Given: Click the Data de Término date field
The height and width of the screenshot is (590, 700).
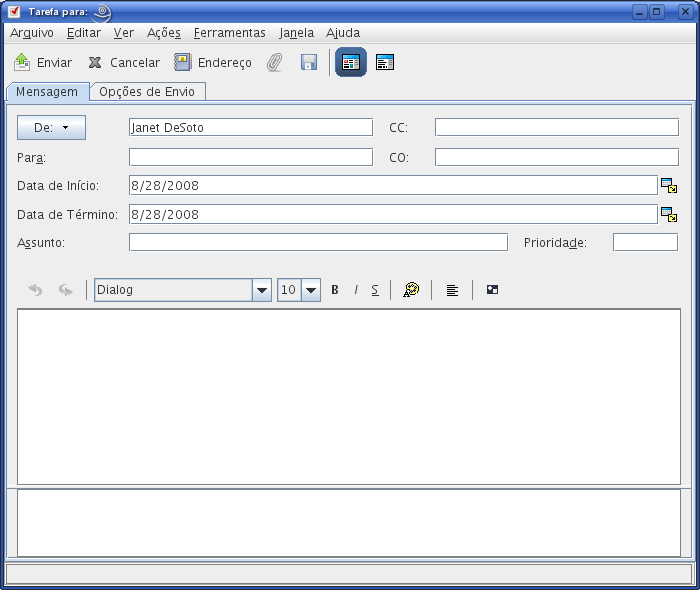Looking at the screenshot, I should point(393,214).
